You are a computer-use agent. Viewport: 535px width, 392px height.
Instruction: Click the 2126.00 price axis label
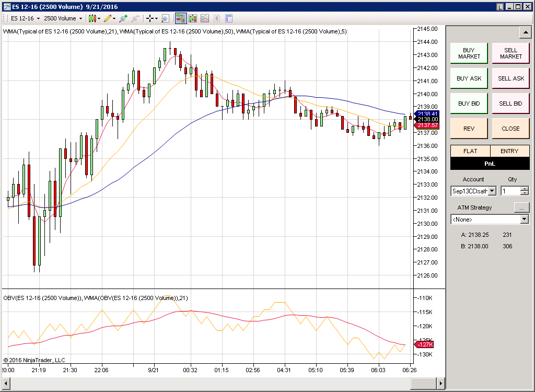[427, 275]
